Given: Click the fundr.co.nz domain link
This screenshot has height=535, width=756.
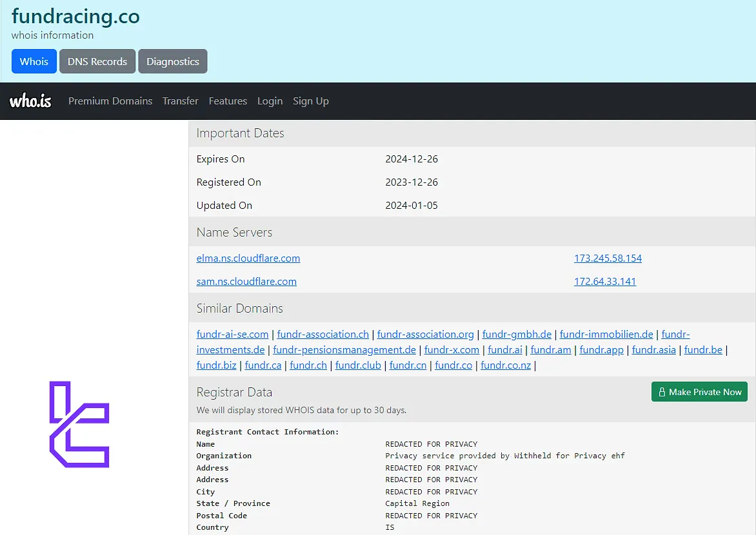Looking at the screenshot, I should tap(506, 365).
